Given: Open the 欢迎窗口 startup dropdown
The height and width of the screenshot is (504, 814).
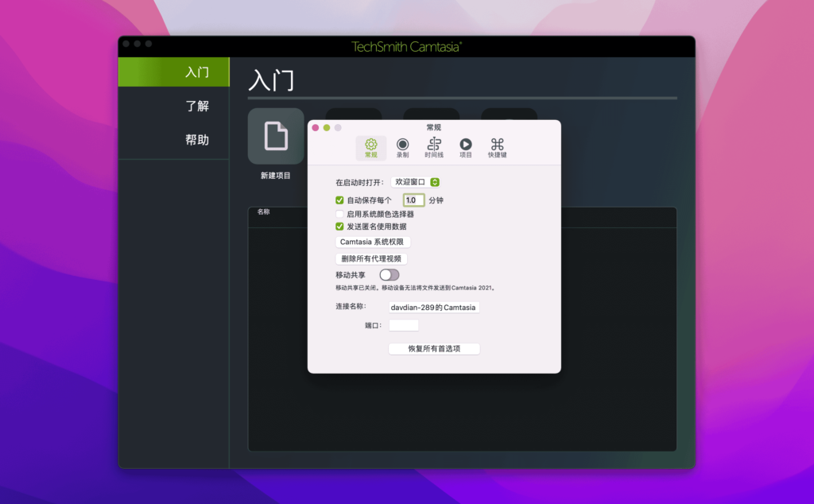Looking at the screenshot, I should (x=414, y=181).
